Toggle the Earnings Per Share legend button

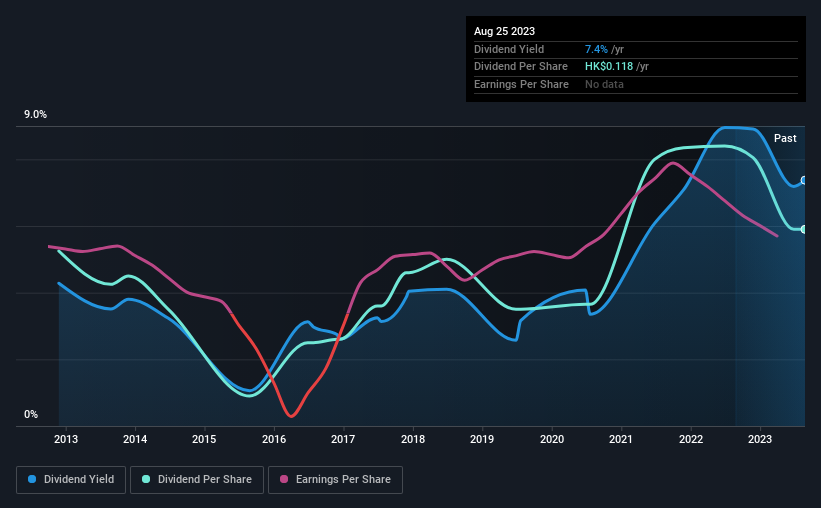[x=335, y=480]
